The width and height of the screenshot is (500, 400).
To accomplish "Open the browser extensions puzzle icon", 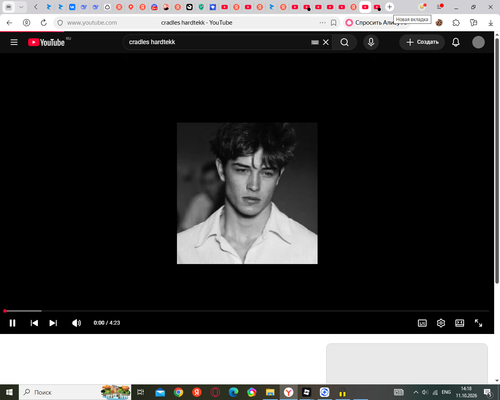I will click(456, 23).
